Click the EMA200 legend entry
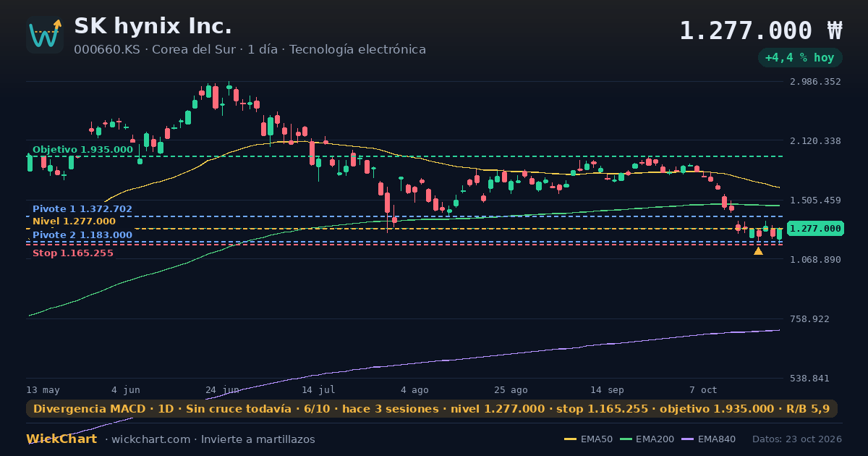This screenshot has height=456, width=868. pos(647,439)
